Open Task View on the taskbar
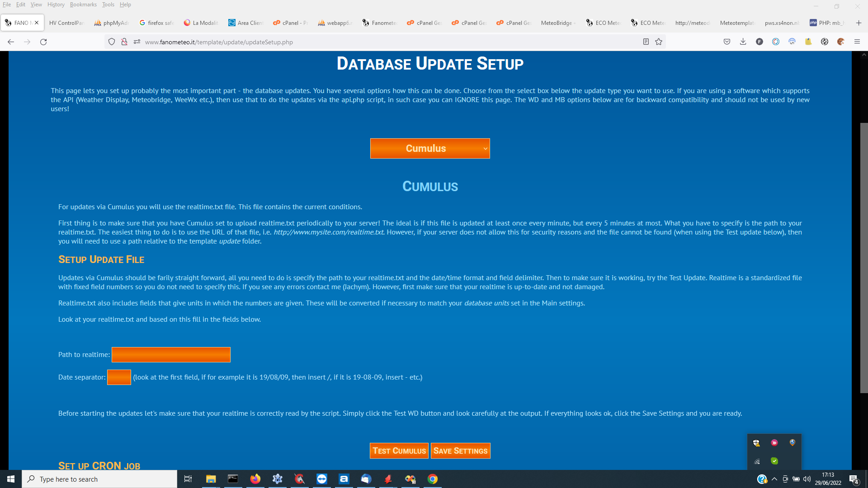The width and height of the screenshot is (868, 488). coord(188,479)
